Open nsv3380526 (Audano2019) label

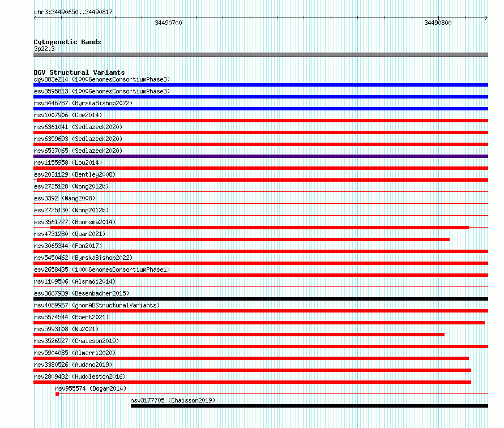tap(73, 365)
